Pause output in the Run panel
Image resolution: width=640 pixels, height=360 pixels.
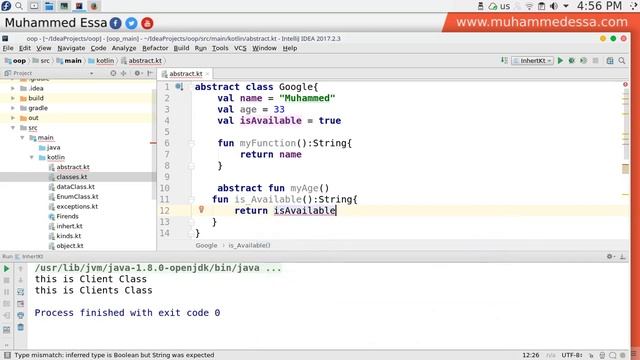[x=7, y=292]
